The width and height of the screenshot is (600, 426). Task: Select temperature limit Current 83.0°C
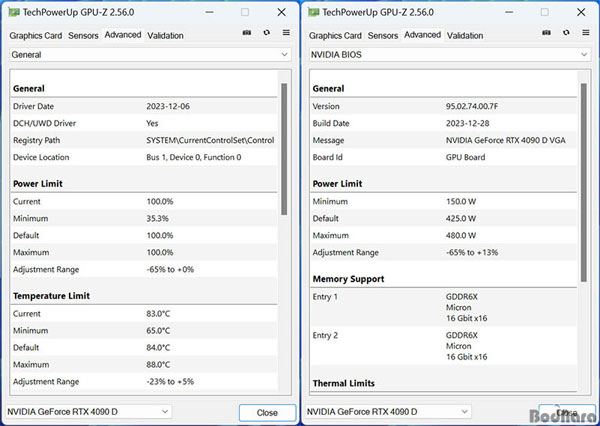(x=158, y=313)
